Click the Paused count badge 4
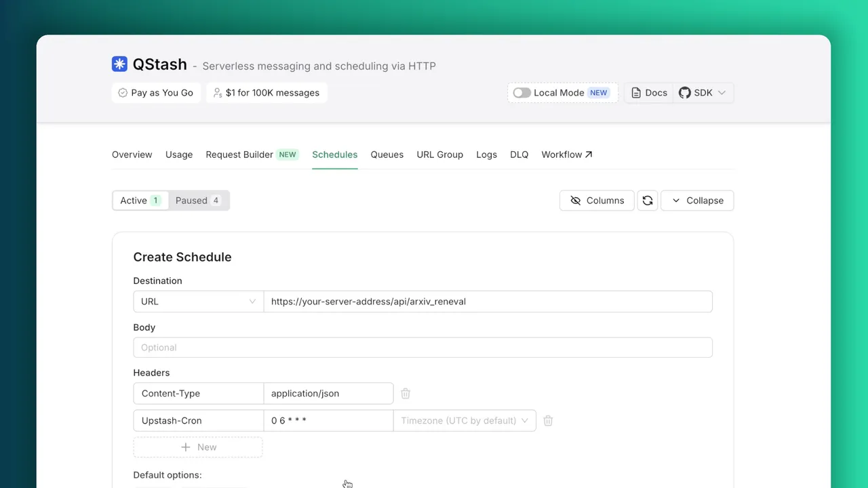This screenshot has height=488, width=868. pyautogui.click(x=216, y=201)
